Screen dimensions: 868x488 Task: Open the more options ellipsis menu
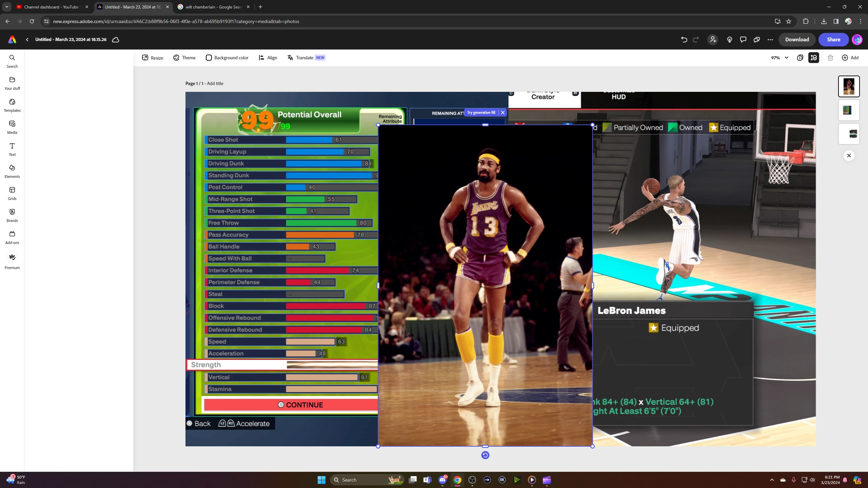point(770,40)
